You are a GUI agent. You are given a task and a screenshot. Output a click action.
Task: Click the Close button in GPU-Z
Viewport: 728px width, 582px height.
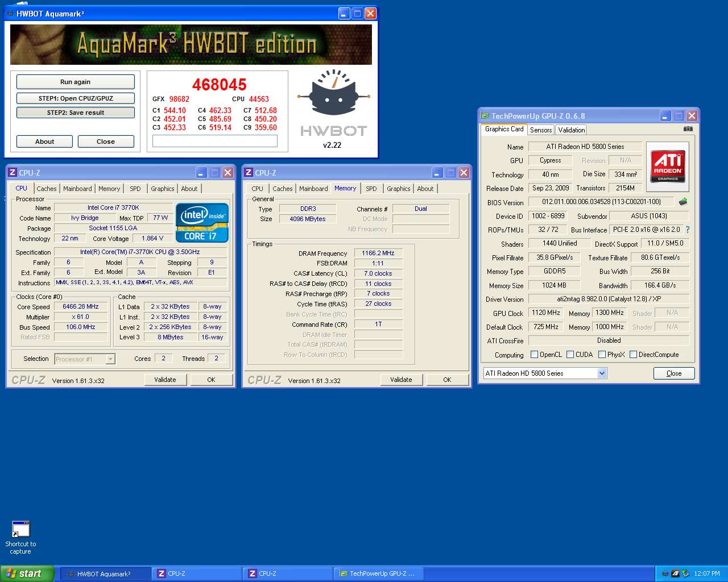pos(674,373)
